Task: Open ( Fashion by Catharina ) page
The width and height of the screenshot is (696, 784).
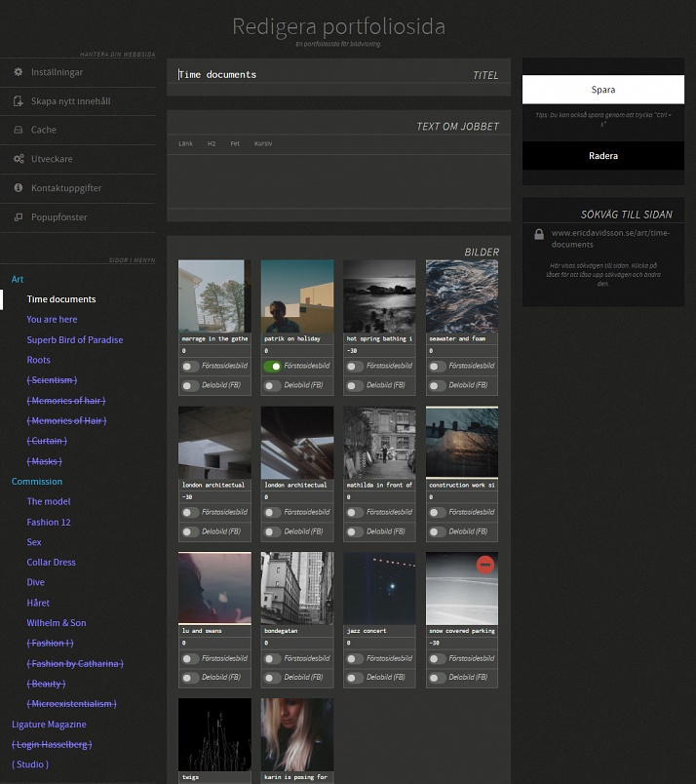Action: (75, 663)
